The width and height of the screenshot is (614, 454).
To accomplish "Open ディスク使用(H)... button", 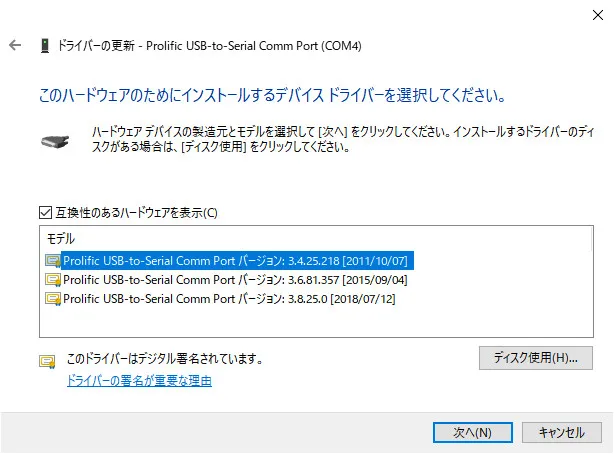I will click(x=536, y=358).
